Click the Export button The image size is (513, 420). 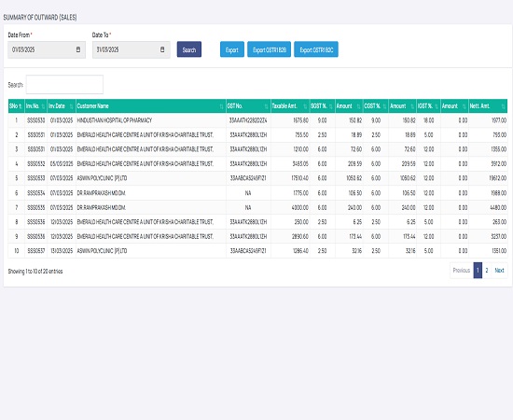pos(232,49)
